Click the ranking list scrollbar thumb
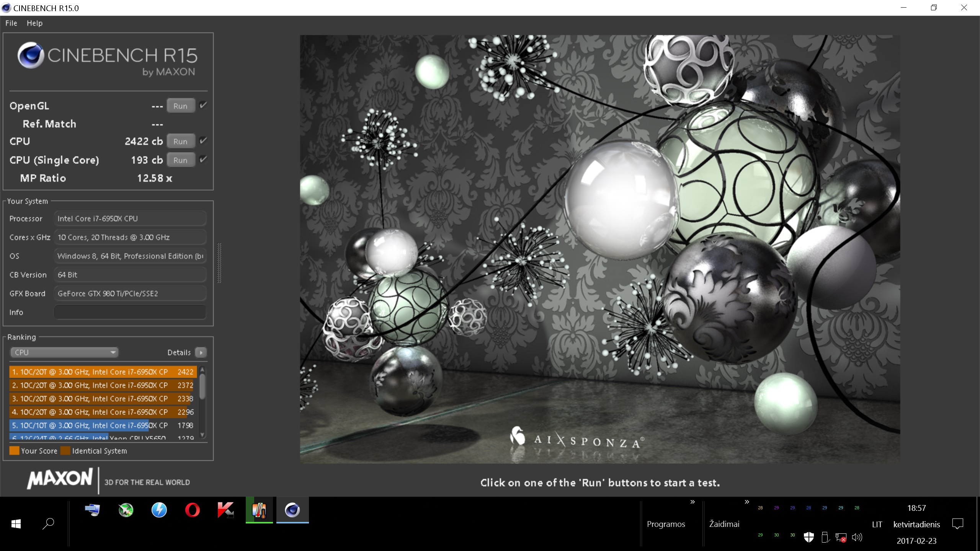Viewport: 980px width, 551px height. click(203, 386)
